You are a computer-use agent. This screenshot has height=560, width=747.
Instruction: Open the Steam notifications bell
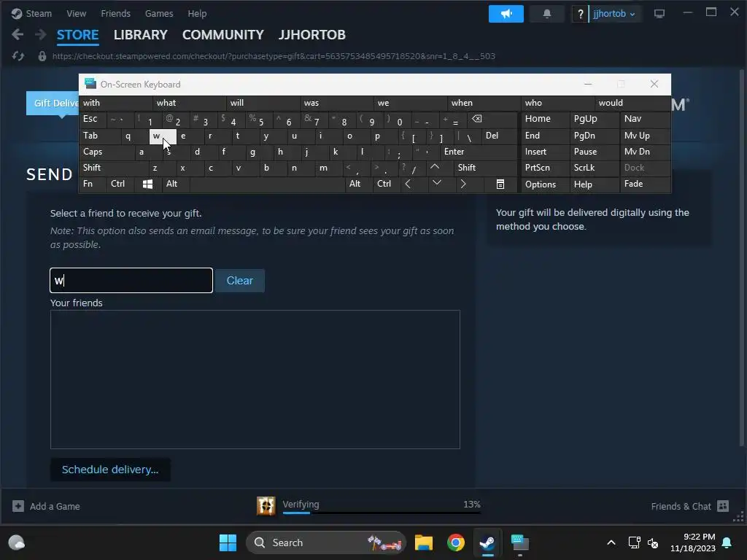pyautogui.click(x=547, y=14)
